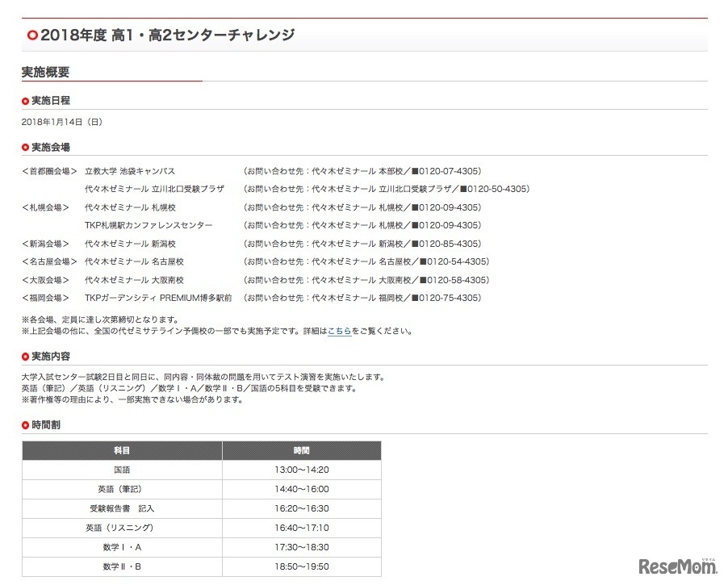Select the 実施概要 underlined heading

tap(44, 72)
